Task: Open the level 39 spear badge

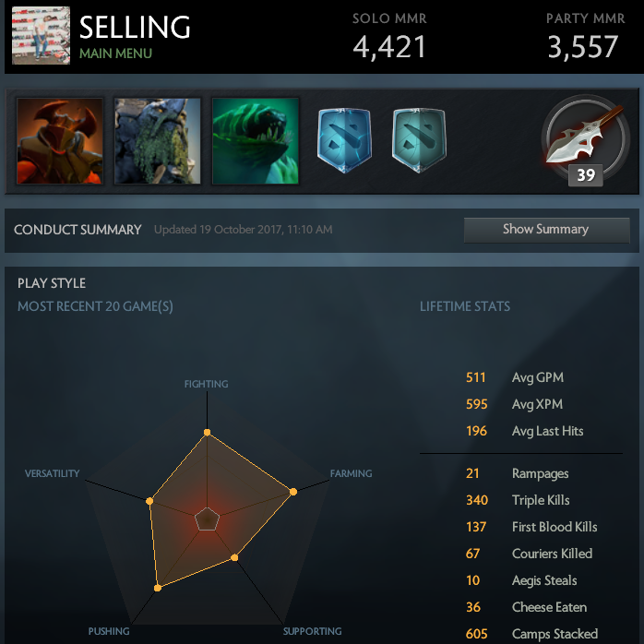Action: (x=586, y=140)
